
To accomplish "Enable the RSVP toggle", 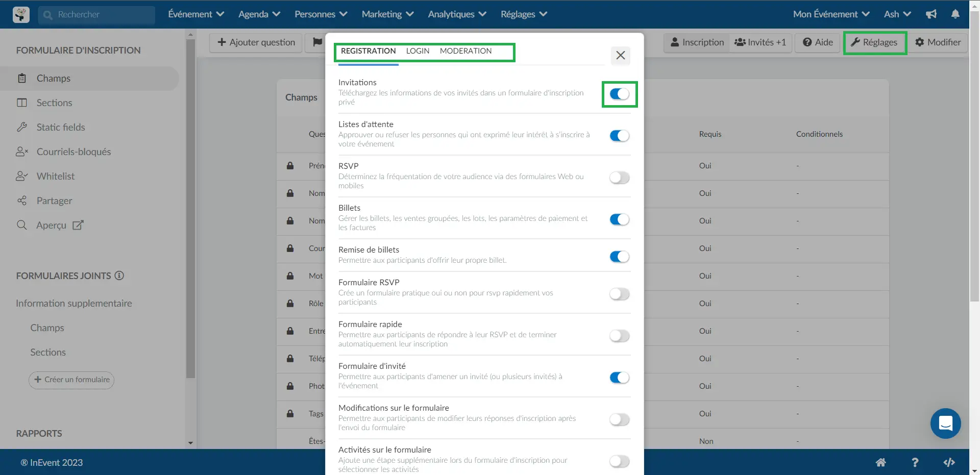I will [620, 178].
